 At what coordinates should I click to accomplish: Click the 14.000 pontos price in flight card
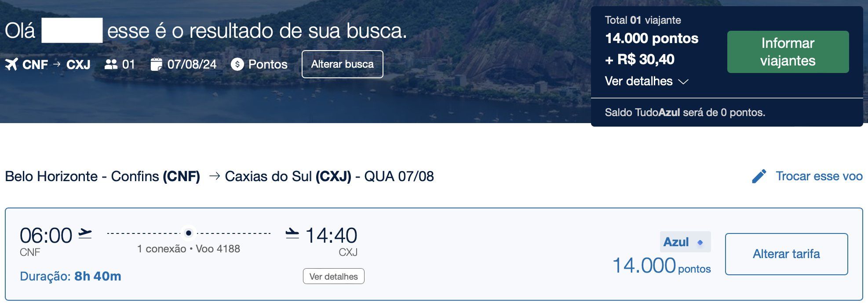click(661, 266)
